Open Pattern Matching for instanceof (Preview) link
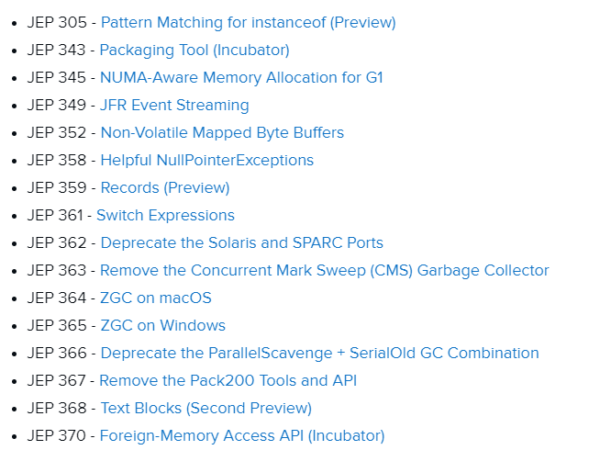600x450 pixels. pyautogui.click(x=248, y=23)
